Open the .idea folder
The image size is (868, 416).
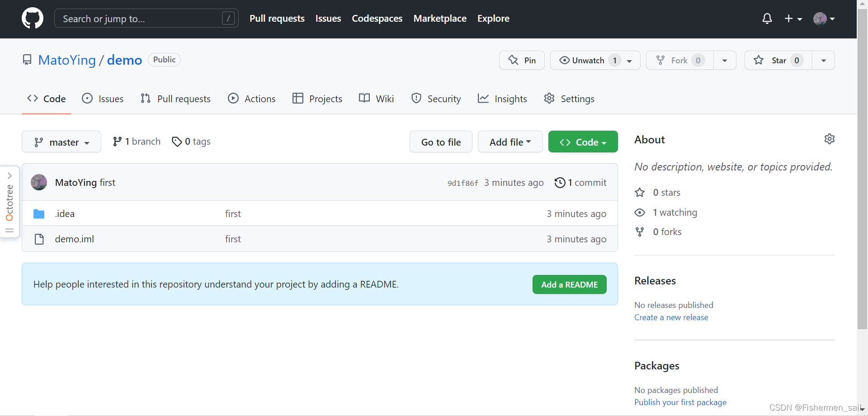tap(65, 214)
